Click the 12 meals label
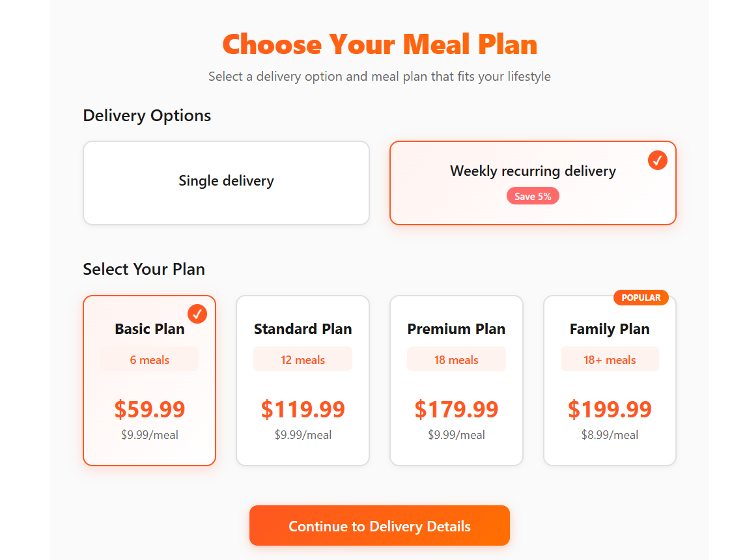The width and height of the screenshot is (732, 560). pos(303,360)
